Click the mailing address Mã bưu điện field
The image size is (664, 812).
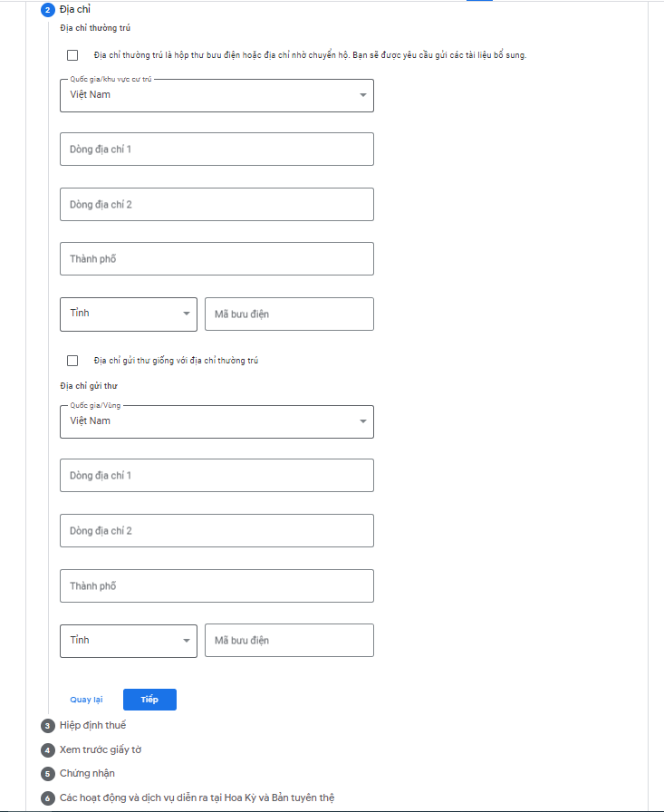point(289,641)
